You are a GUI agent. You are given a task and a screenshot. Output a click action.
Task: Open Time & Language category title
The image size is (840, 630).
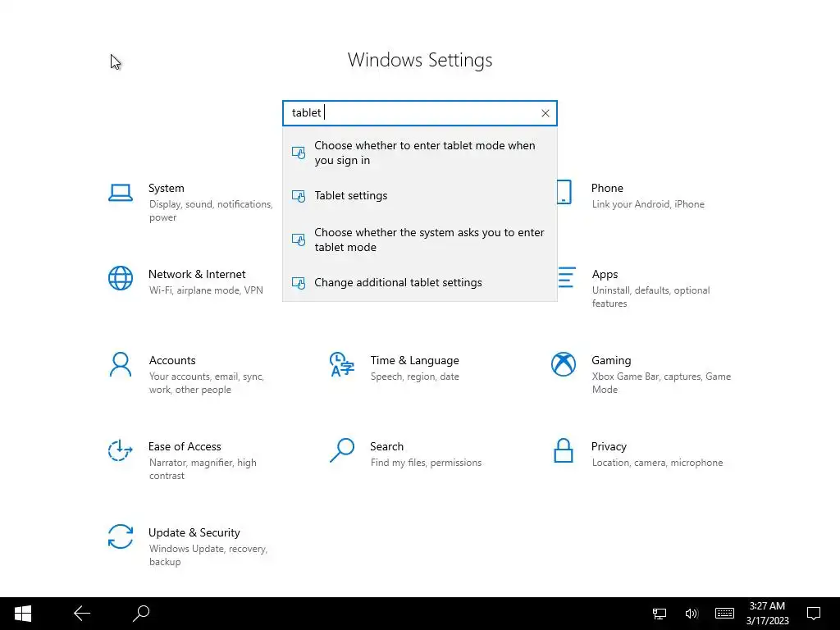(x=414, y=361)
